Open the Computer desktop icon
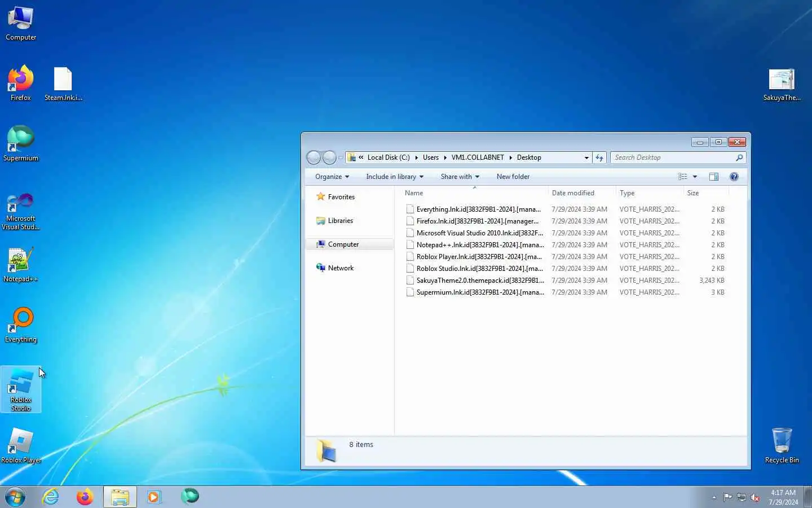Viewport: 812px width, 508px height. [21, 24]
